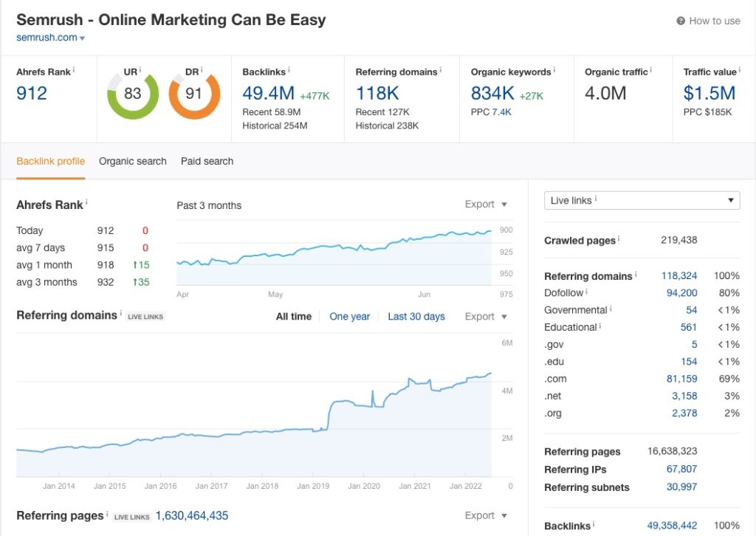Click the 'avg 3 months' rank row
The width and height of the screenshot is (756, 536).
(83, 283)
